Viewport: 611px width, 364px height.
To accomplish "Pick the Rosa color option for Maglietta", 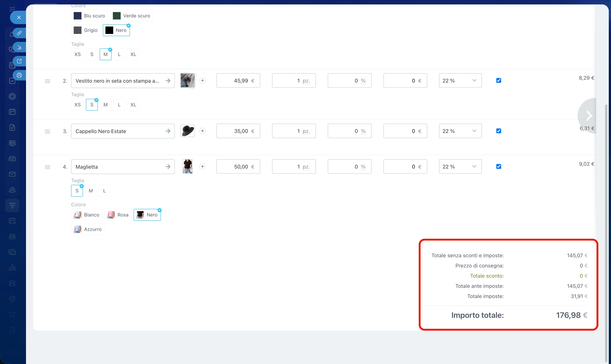I will coord(118,215).
